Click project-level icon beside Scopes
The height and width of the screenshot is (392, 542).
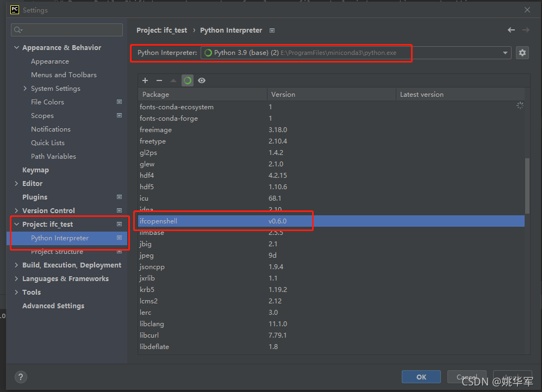(x=119, y=115)
